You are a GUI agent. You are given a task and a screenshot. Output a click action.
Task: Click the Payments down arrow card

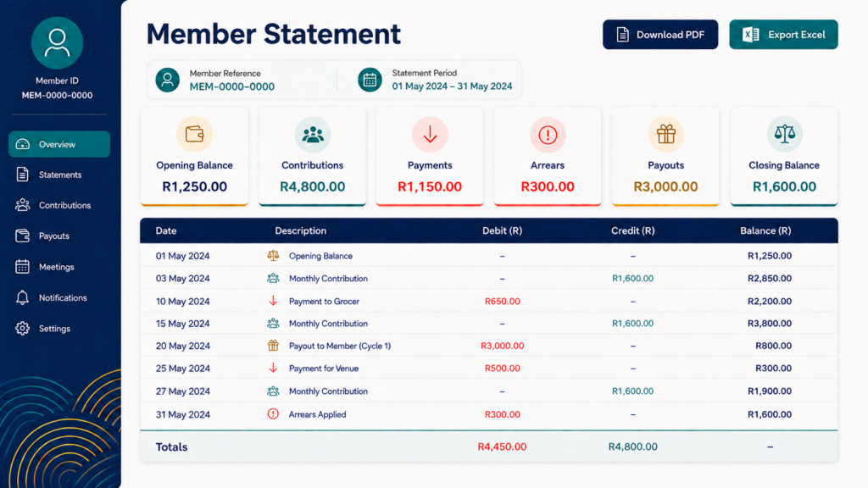coord(430,157)
